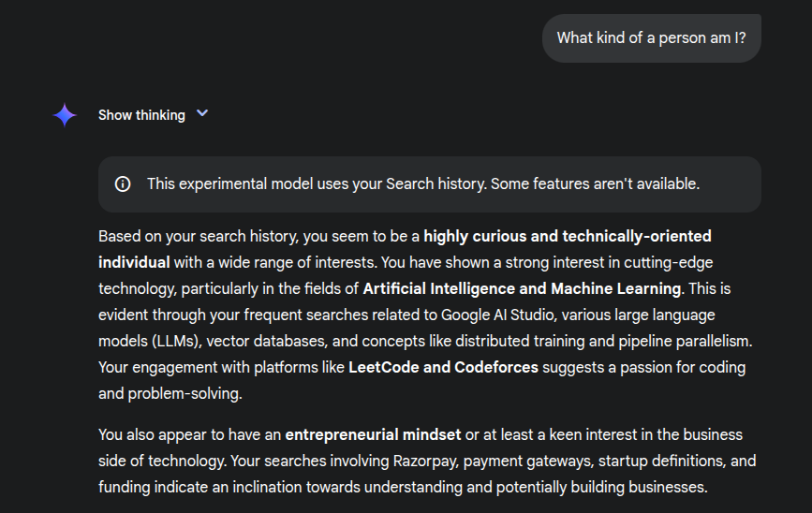This screenshot has width=812, height=513.
Task: Click the bold text "LeetCode and Codeforces"
Action: (443, 368)
